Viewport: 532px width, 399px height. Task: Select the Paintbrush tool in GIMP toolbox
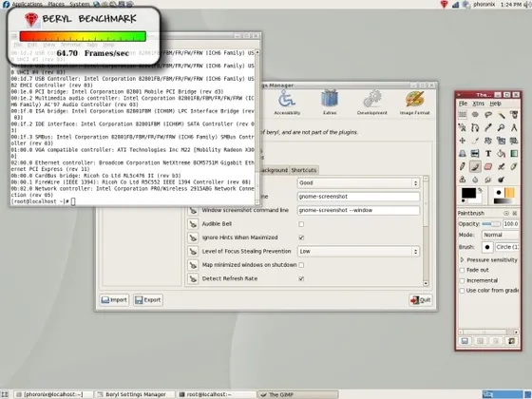click(x=475, y=166)
